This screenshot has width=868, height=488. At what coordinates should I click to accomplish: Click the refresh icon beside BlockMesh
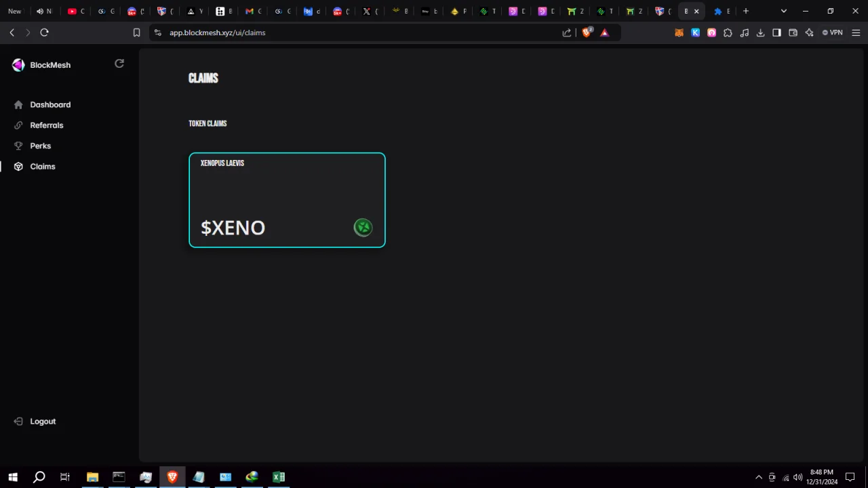click(119, 64)
